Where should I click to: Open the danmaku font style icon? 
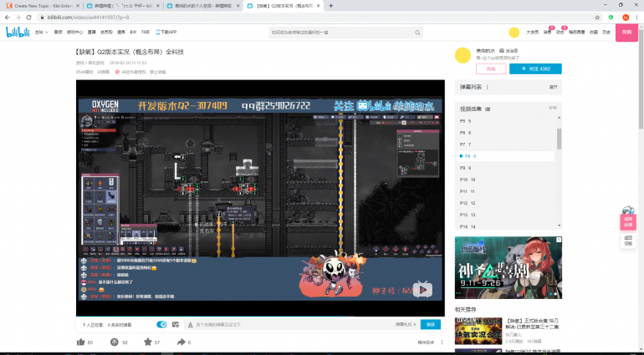[190, 325]
